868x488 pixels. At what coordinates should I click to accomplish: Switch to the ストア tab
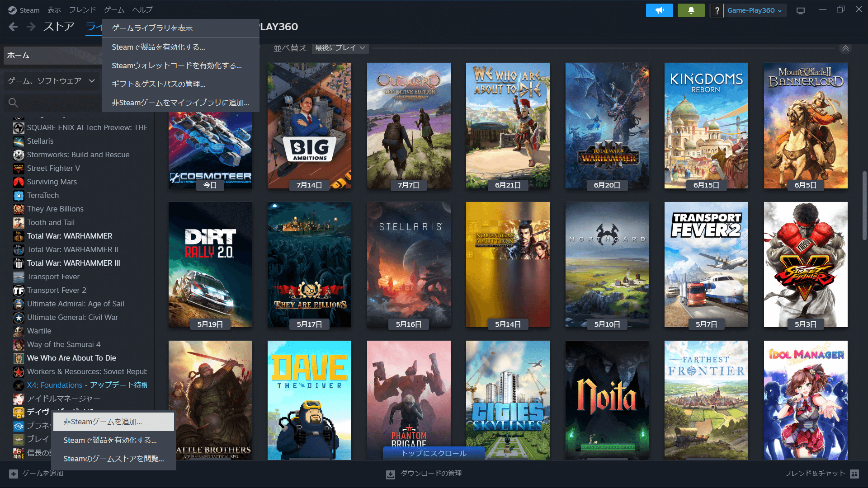(58, 26)
